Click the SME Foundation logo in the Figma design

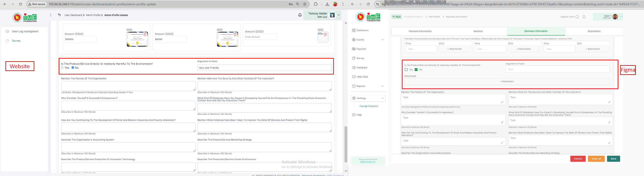click(x=368, y=17)
